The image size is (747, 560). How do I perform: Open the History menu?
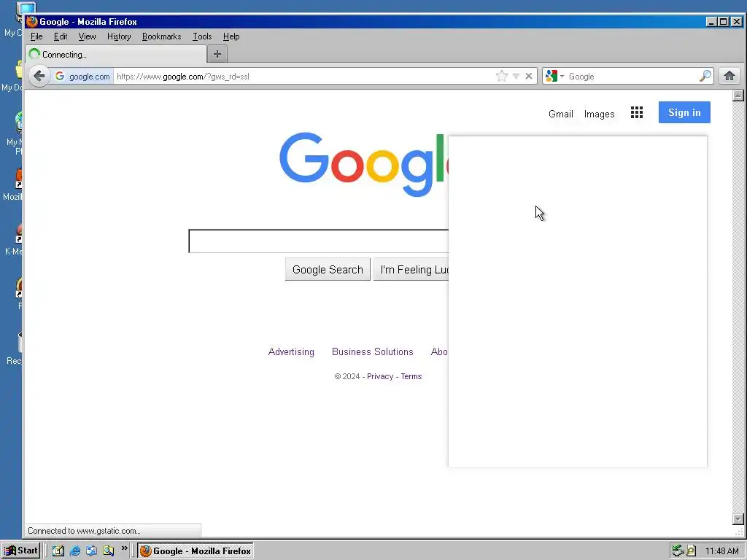119,36
